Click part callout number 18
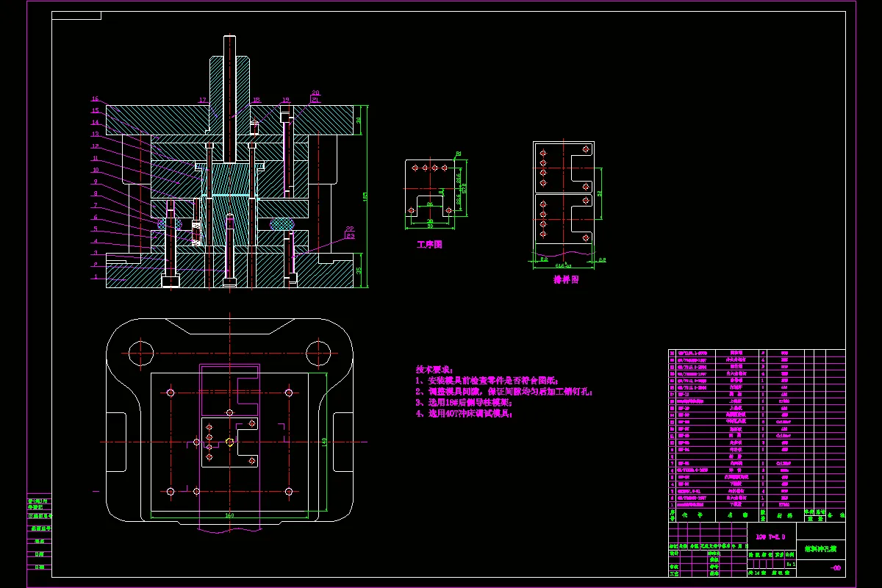882x588 pixels. pos(256,99)
